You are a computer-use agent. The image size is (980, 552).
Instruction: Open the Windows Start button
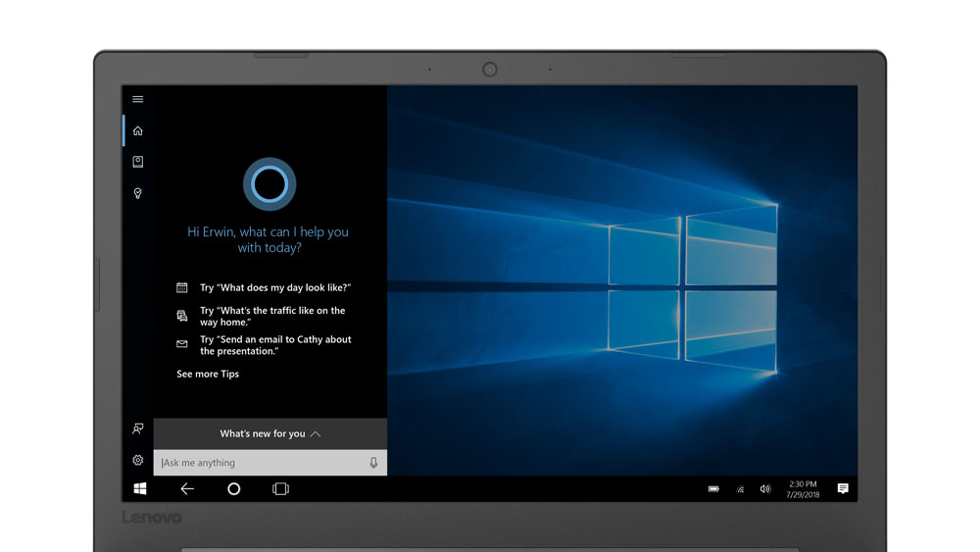coord(140,489)
